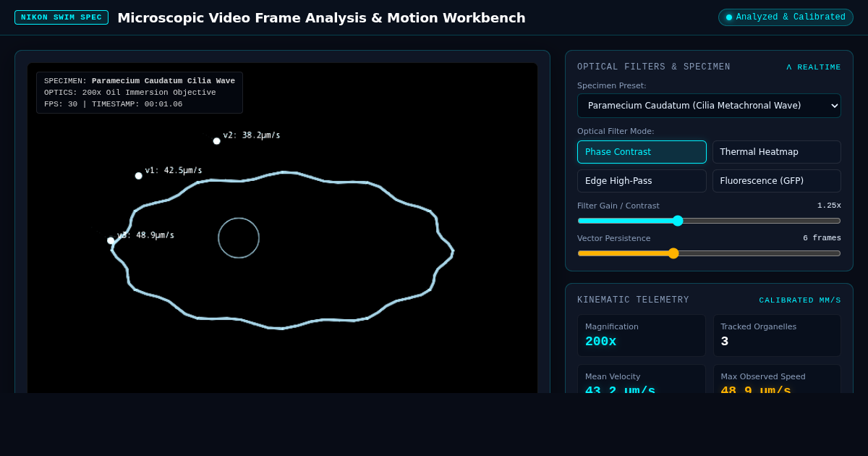
Task: Click the nucleus circle inside the specimen
Action: [239, 238]
